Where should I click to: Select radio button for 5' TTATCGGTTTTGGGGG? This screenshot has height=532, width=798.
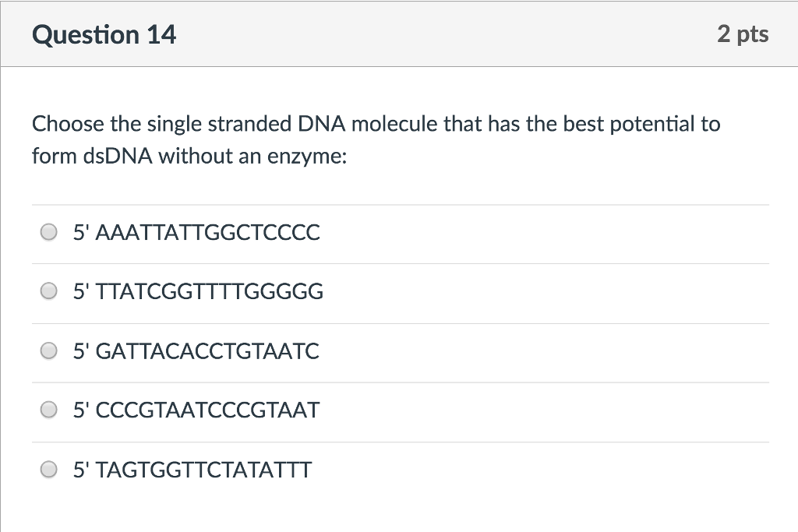[x=48, y=291]
